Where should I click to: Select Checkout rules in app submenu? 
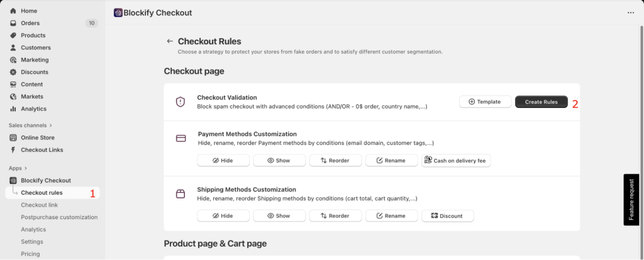coord(42,193)
